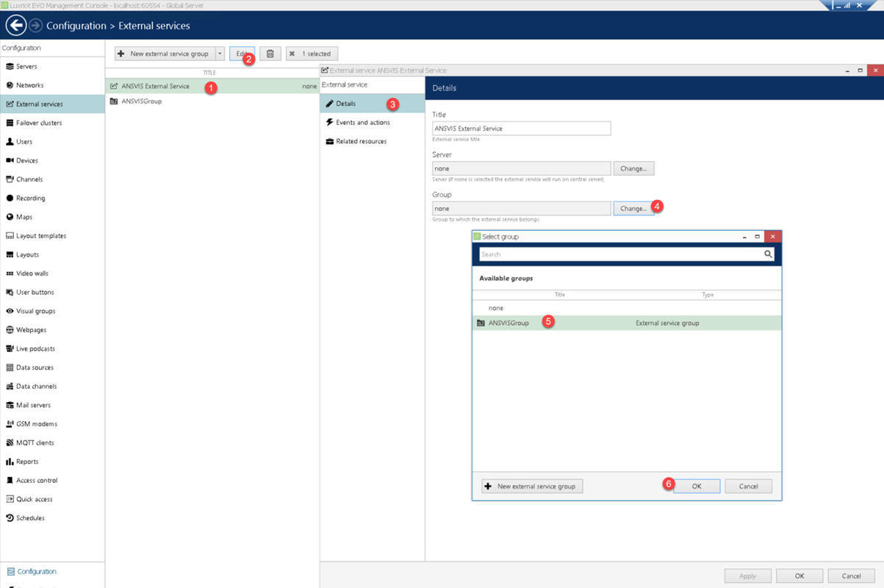Click the trash delete icon in toolbar
Screen dimensions: 884x588
tap(270, 54)
